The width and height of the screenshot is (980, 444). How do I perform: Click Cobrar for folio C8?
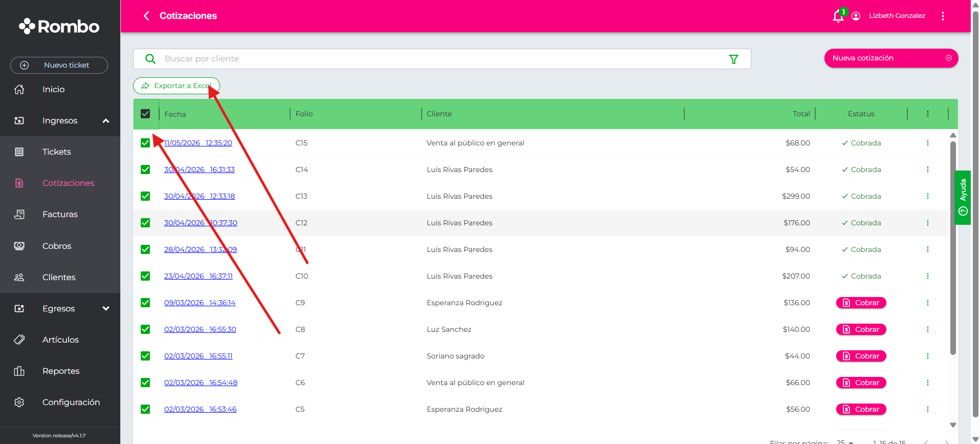[861, 329]
